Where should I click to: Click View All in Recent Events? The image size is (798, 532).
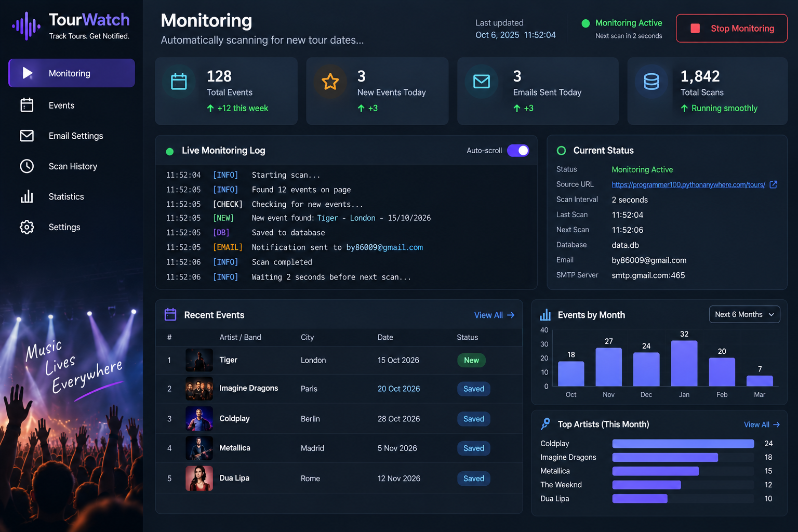[494, 315]
